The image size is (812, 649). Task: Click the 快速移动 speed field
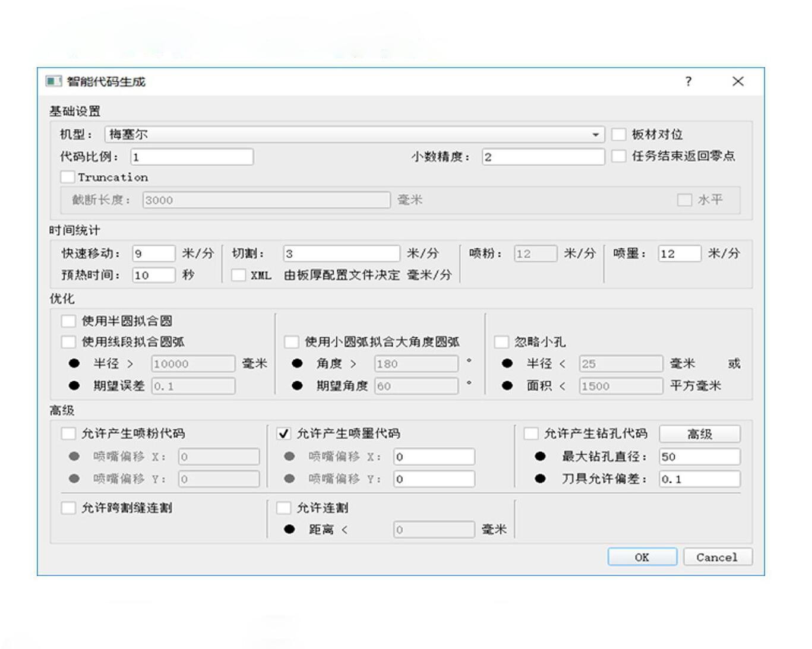tap(154, 254)
